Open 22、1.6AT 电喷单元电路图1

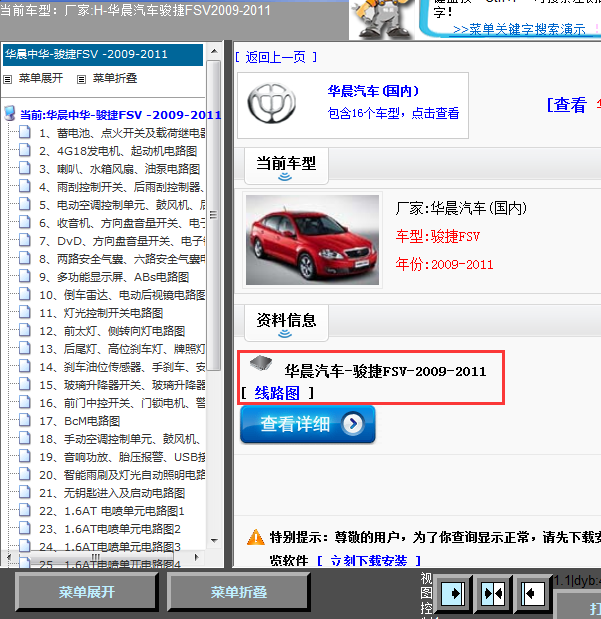coord(112,511)
